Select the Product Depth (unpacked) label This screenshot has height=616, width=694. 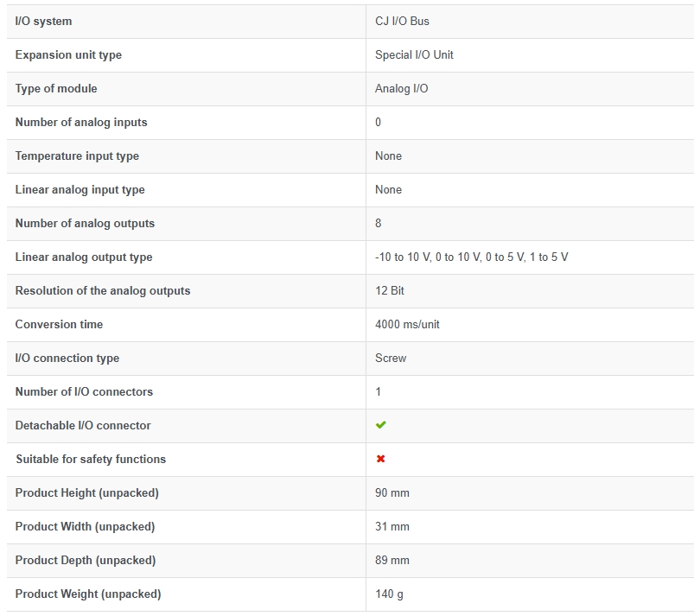[86, 560]
